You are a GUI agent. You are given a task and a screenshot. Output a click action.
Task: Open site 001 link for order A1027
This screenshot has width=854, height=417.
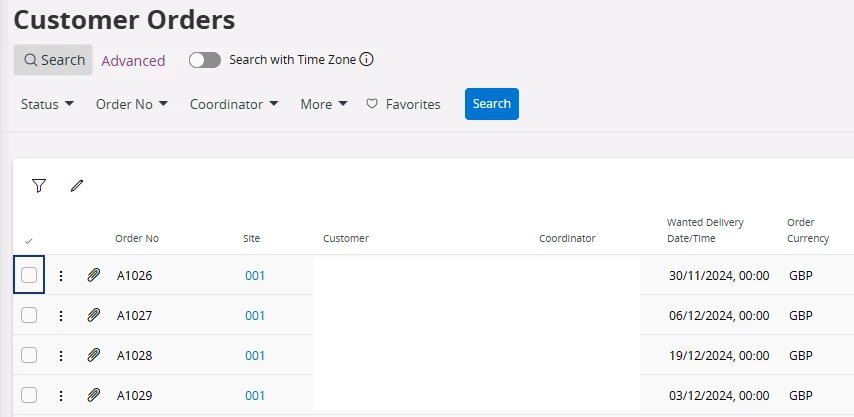coord(255,316)
